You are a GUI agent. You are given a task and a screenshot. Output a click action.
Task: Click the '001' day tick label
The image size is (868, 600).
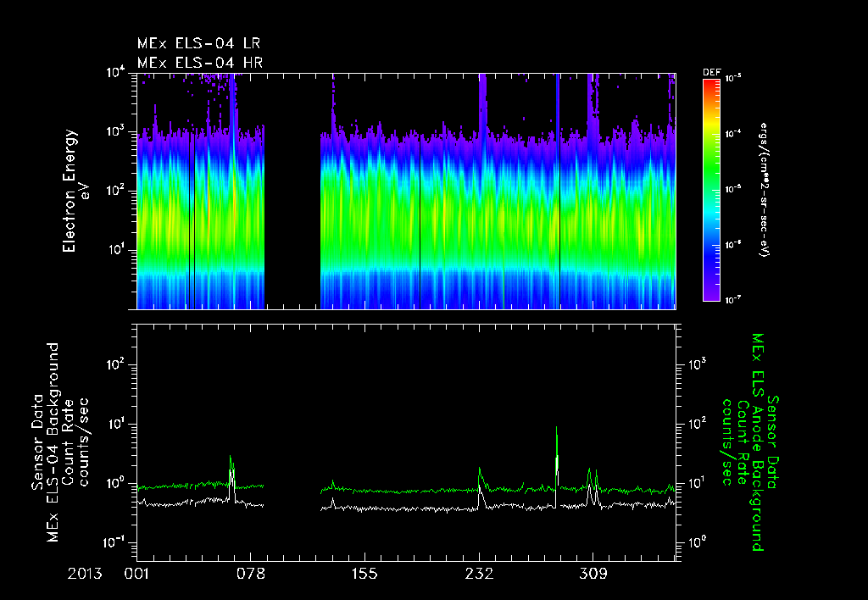pyautogui.click(x=136, y=574)
